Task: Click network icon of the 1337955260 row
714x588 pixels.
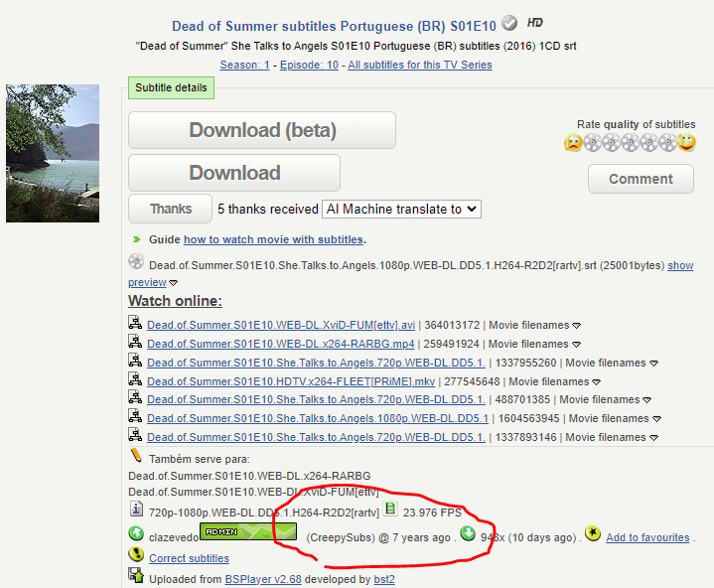Action: 135,360
